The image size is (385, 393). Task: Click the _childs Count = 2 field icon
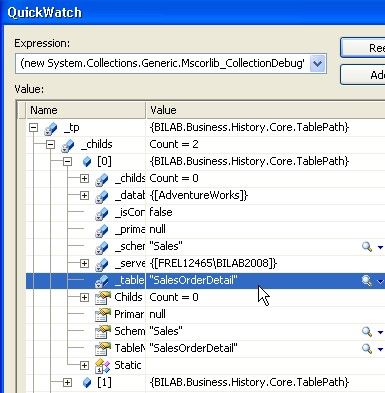coord(68,145)
